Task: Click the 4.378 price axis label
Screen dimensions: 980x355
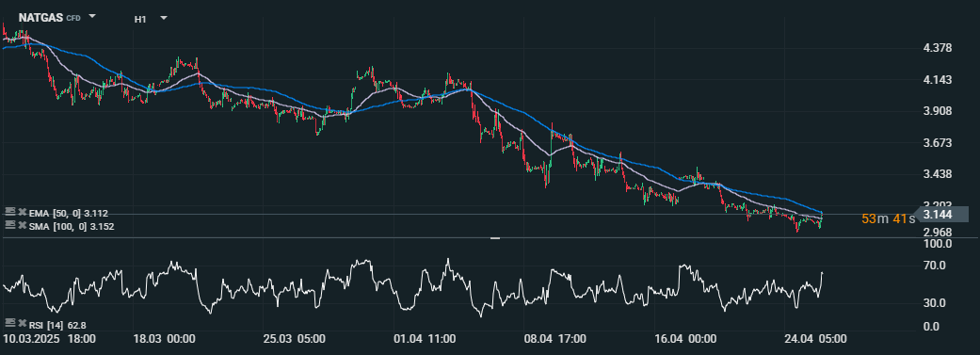Action: point(937,49)
